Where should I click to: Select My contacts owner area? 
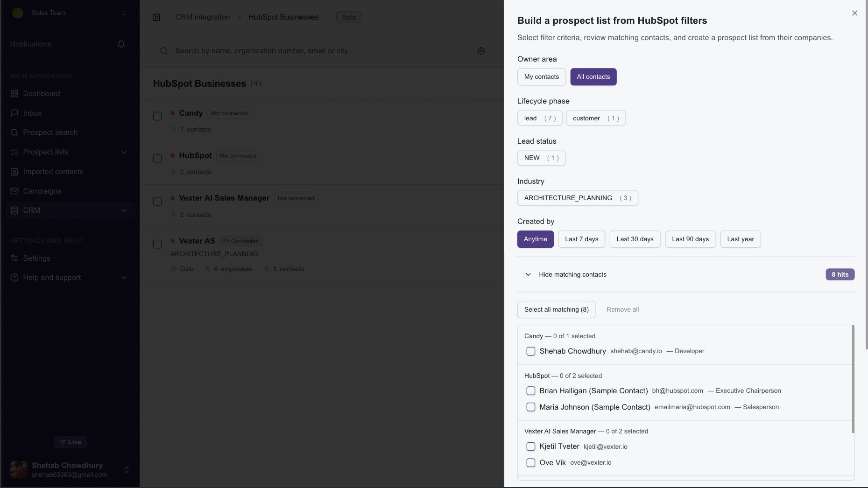[x=542, y=77]
